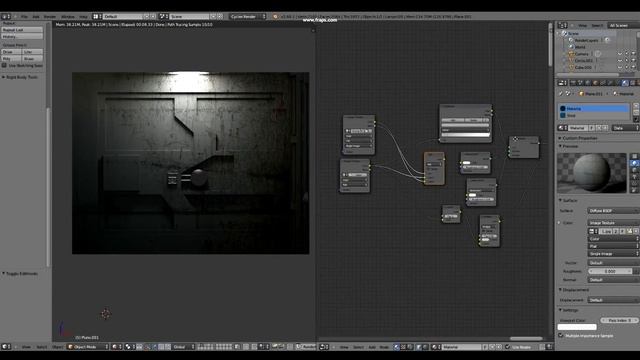This screenshot has height=360, width=640.
Task: Open the Help menu
Action: 83,17
